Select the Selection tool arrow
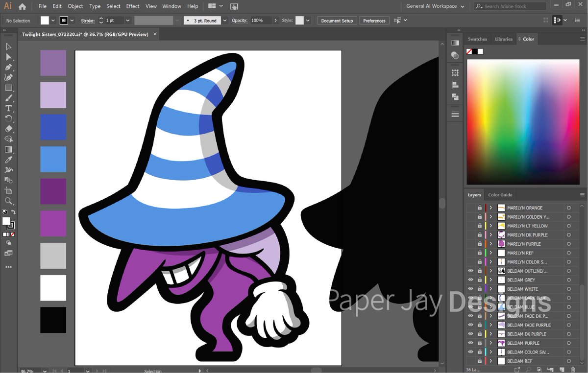 click(x=8, y=47)
